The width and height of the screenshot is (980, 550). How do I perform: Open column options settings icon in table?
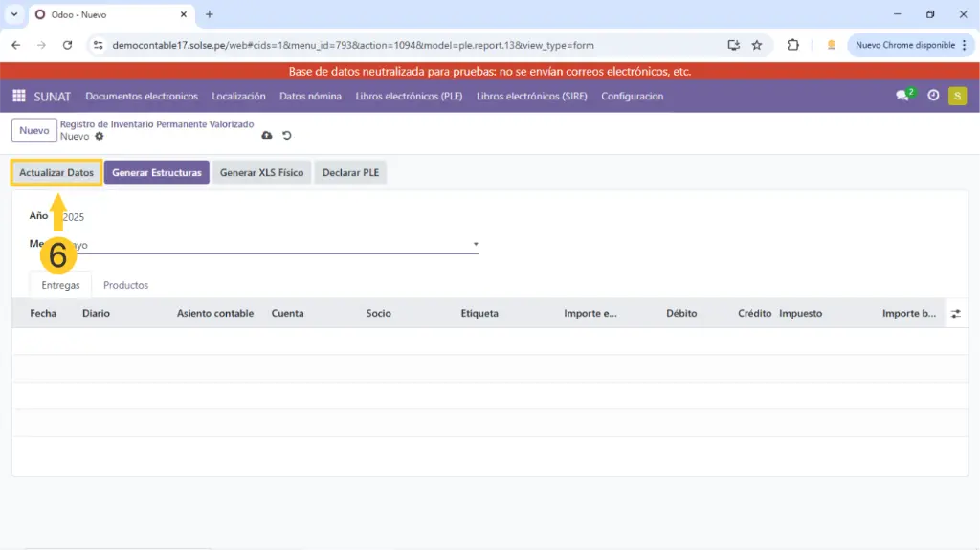click(x=955, y=313)
